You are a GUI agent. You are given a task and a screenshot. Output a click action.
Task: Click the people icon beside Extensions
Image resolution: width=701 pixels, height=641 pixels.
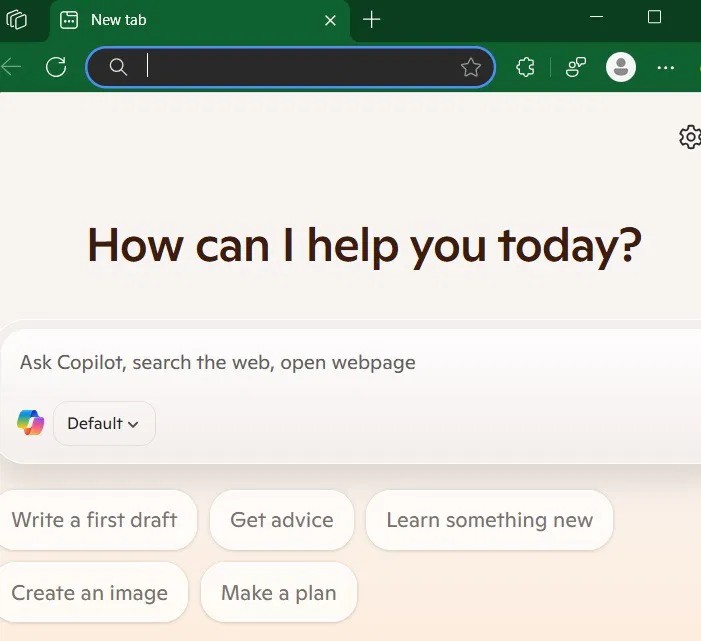coord(576,67)
